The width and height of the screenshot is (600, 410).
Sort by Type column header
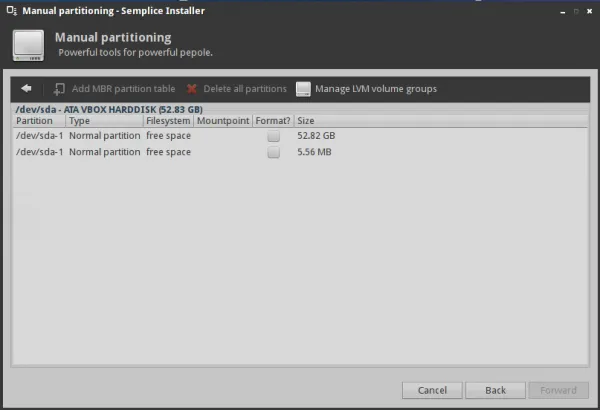point(104,121)
